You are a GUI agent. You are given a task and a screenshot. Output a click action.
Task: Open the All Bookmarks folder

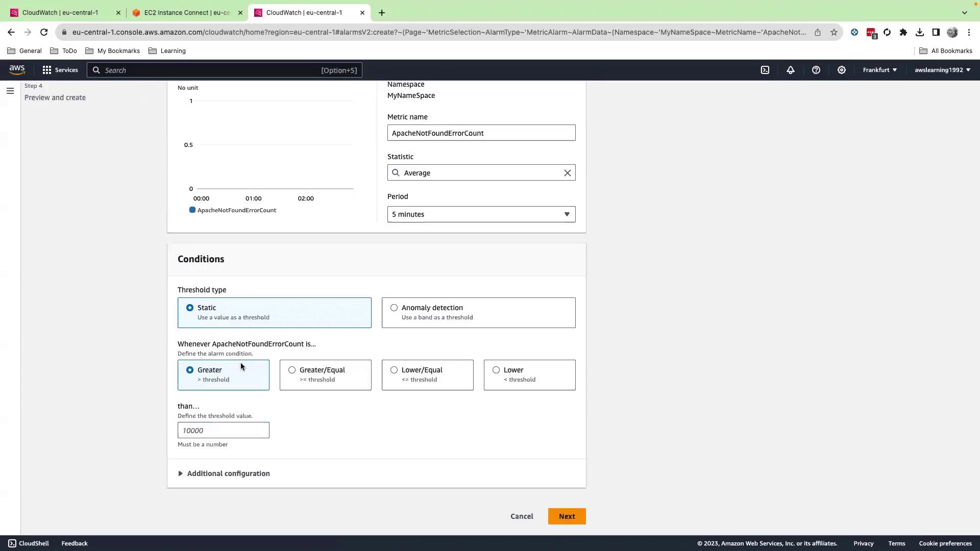946,51
